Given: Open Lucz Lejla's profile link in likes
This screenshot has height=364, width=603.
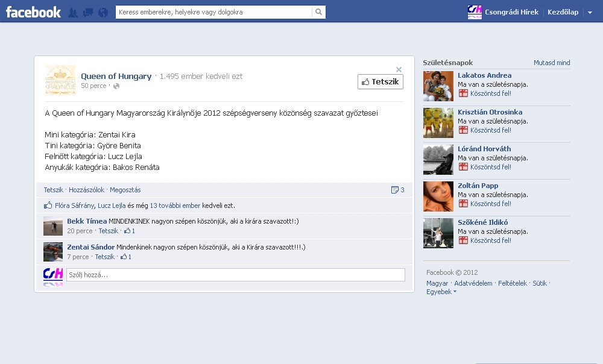Looking at the screenshot, I should (x=112, y=206).
